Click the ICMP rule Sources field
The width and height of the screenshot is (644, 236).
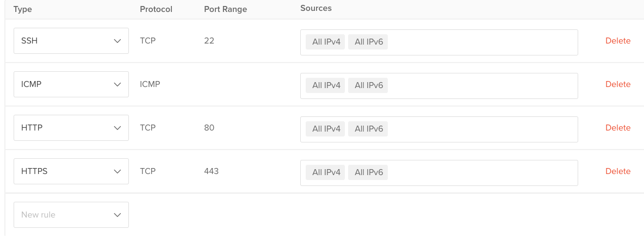pos(481,85)
